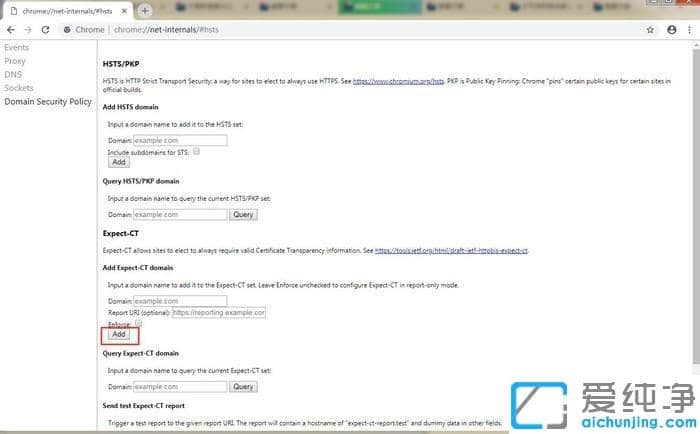Click the highlighted Add Expect-CT button
This screenshot has height=434, width=700.
[x=118, y=335]
